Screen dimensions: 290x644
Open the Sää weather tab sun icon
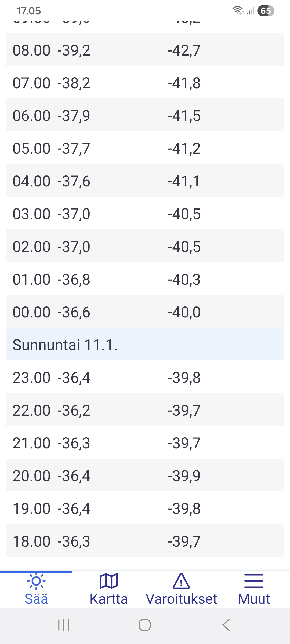point(36,581)
